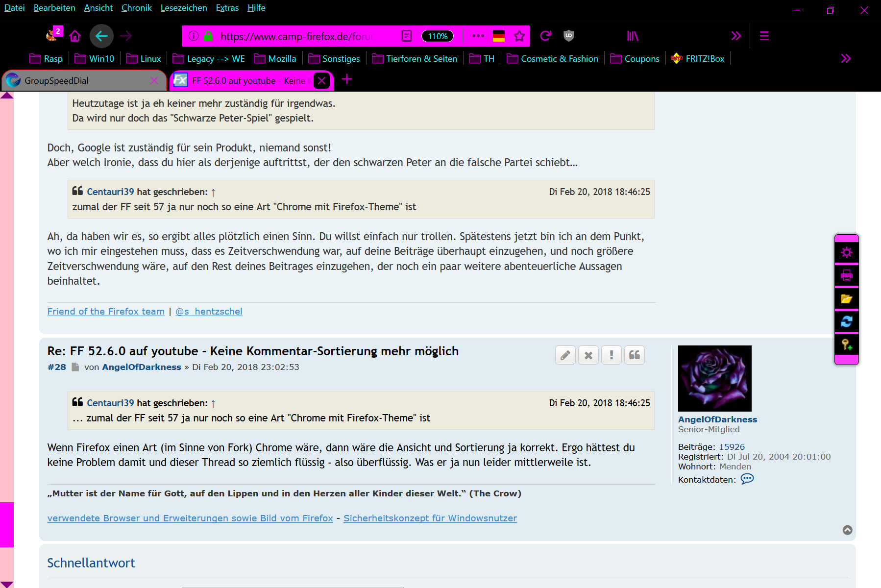
Task: Open a new tab with the plus button
Action: point(347,79)
